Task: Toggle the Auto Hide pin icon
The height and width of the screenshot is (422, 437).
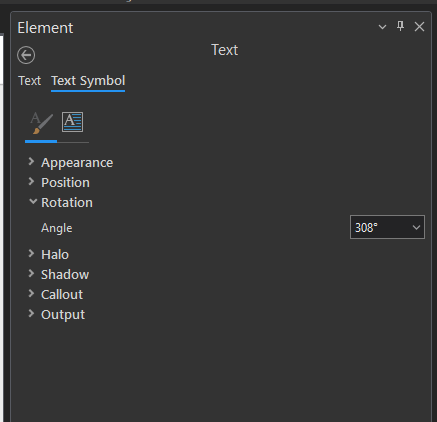Action: [400, 26]
